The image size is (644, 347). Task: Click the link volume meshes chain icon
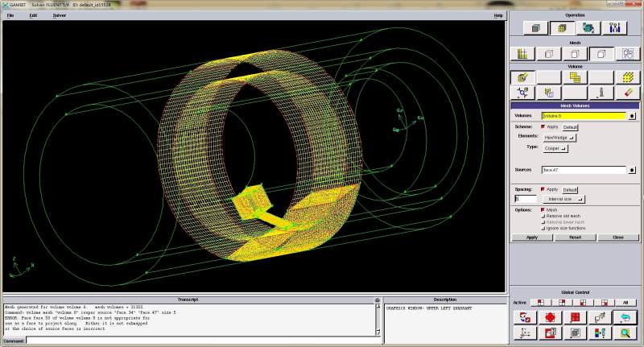point(522,93)
